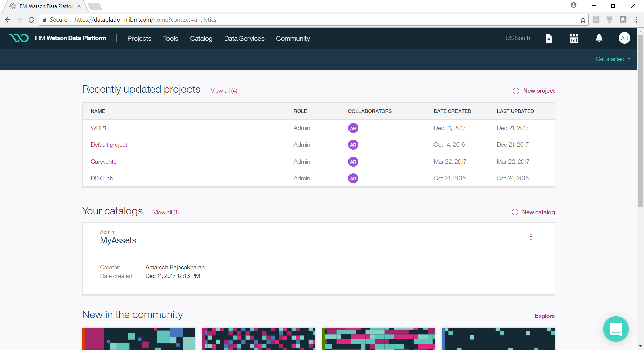Image resolution: width=644 pixels, height=350 pixels.
Task: Go back in browser history
Action: [x=8, y=20]
